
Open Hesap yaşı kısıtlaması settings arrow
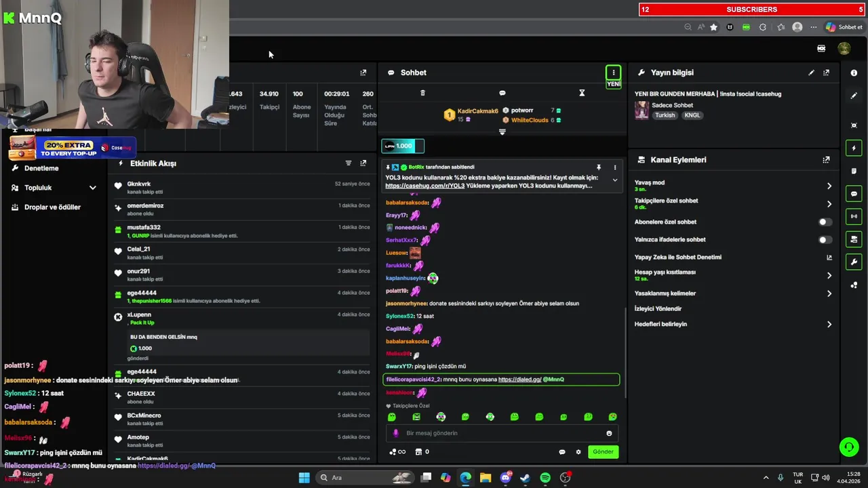point(829,275)
